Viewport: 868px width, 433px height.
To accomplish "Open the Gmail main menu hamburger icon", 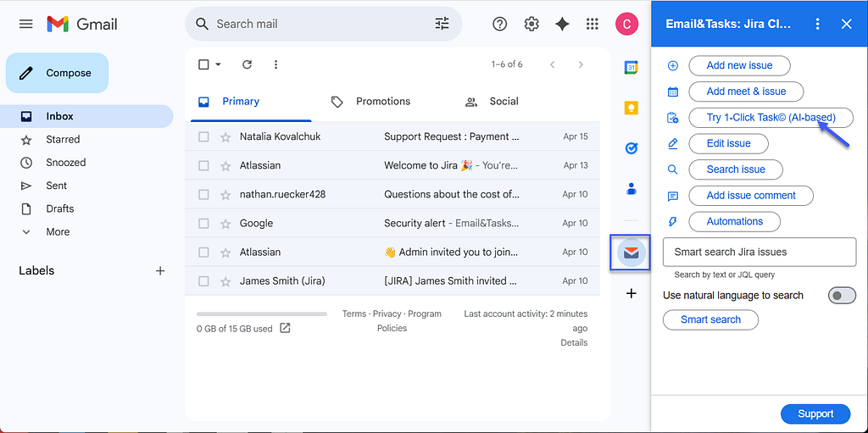I will [26, 24].
